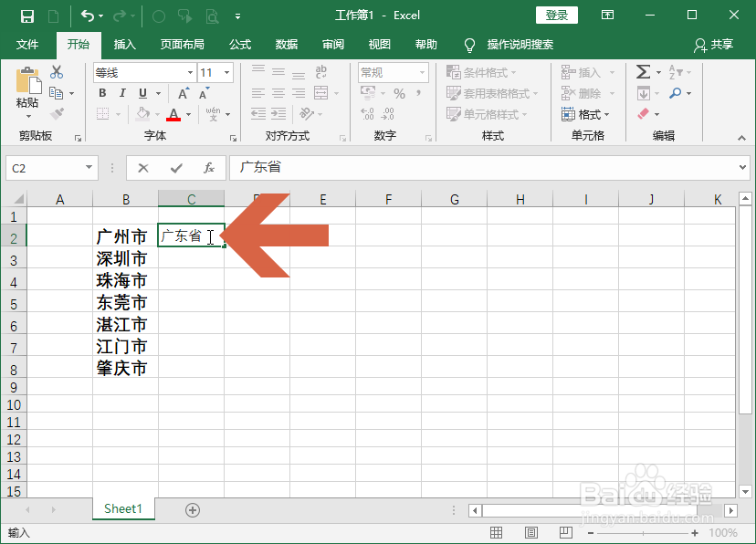Open the Fill down menu
756x544 pixels.
648,93
